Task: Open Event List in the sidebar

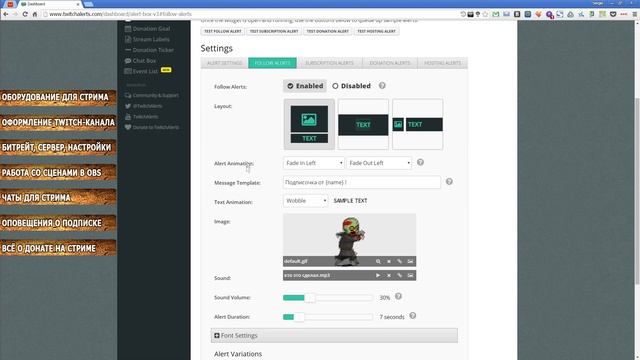Action: (141, 71)
